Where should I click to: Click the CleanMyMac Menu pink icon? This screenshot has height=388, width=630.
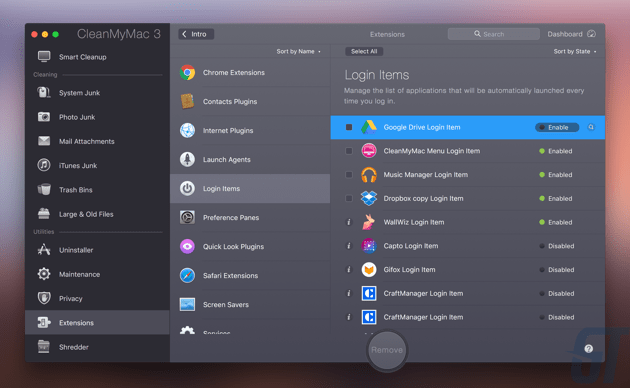click(x=368, y=151)
